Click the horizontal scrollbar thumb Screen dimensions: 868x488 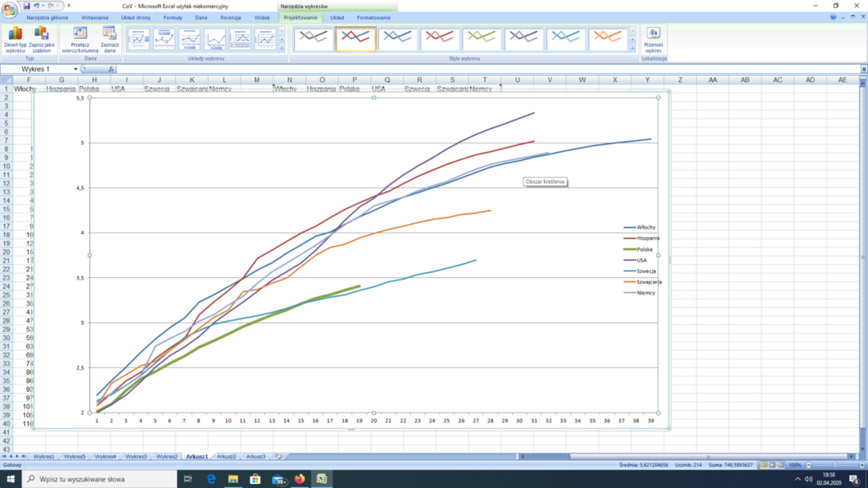709,456
